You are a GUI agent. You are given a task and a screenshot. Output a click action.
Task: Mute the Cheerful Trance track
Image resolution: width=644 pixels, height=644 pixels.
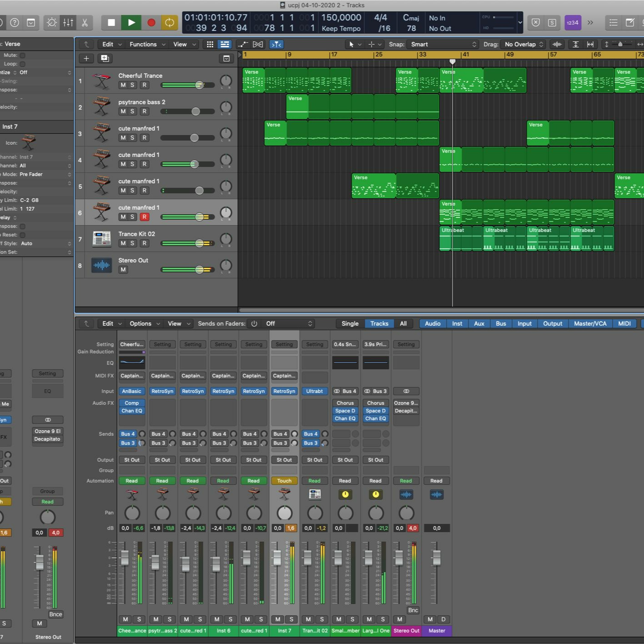coord(123,85)
